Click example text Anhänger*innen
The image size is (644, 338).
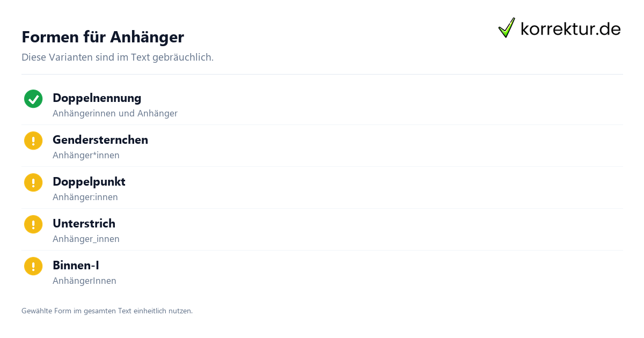[86, 156]
